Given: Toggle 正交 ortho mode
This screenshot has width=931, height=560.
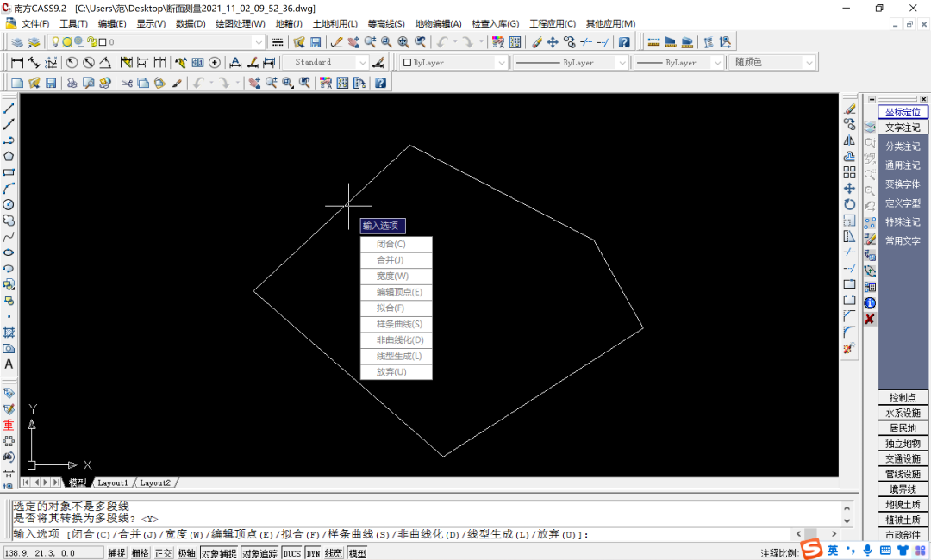Looking at the screenshot, I should coord(163,553).
